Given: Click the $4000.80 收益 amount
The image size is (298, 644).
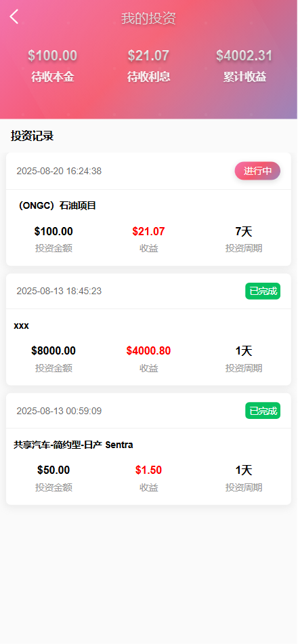Looking at the screenshot, I should [x=148, y=350].
